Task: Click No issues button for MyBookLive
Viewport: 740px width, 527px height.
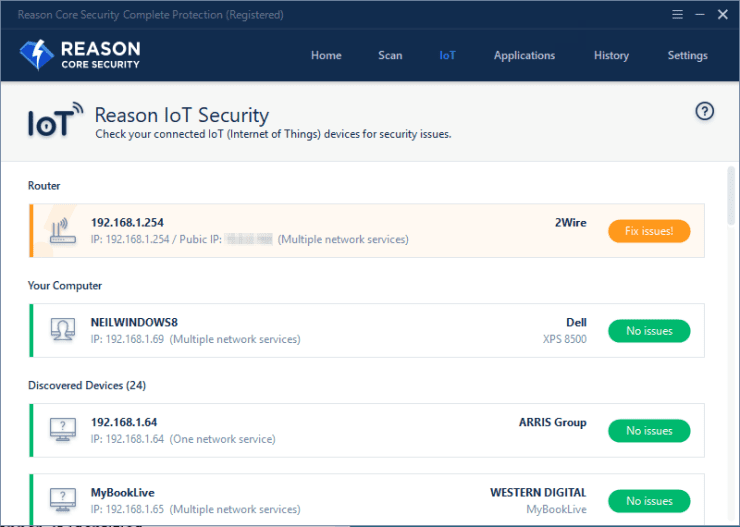Action: [649, 501]
